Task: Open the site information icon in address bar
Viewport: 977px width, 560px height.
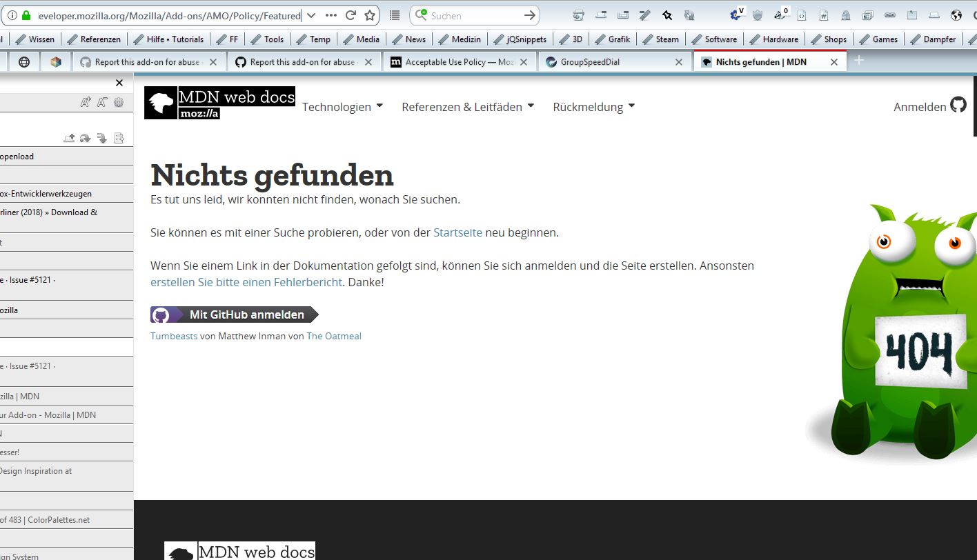Action: pyautogui.click(x=12, y=15)
